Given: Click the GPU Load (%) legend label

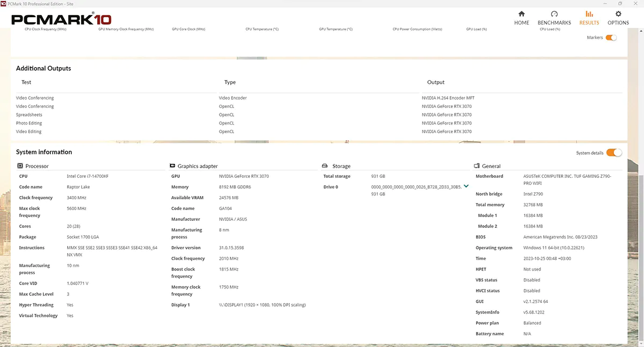Looking at the screenshot, I should point(477,29).
